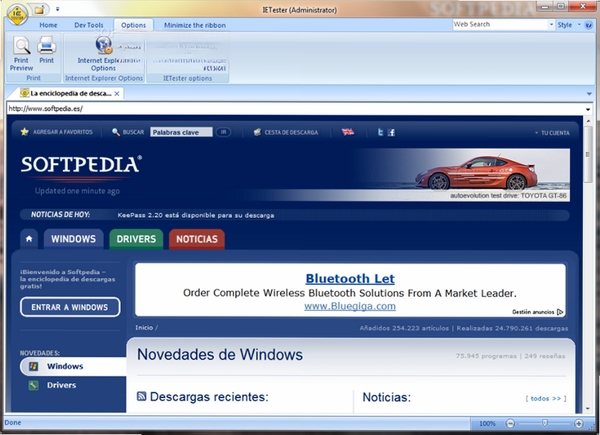Click the scrollbar down arrow
This screenshot has width=600, height=435.
tap(588, 409)
